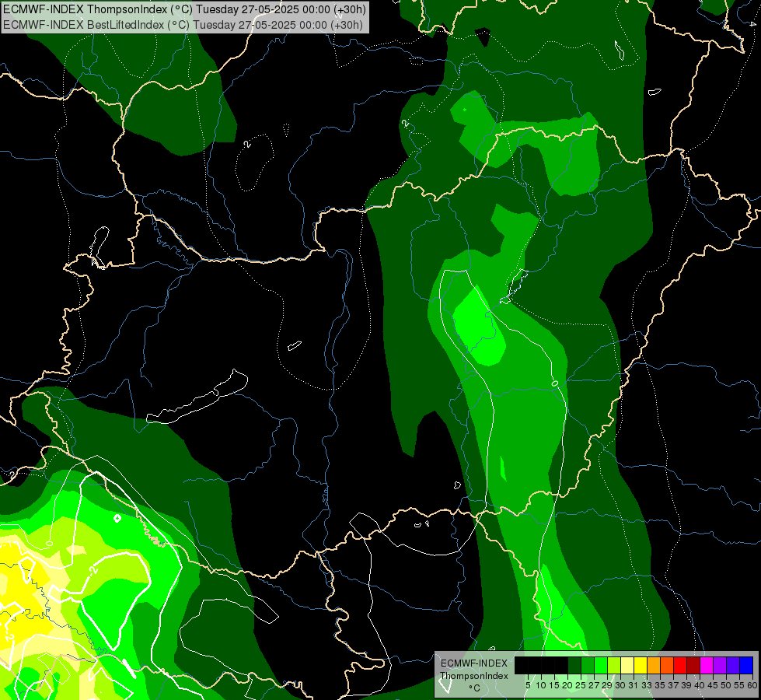
Task: Click the °C unit label in legend
Action: pos(474,688)
